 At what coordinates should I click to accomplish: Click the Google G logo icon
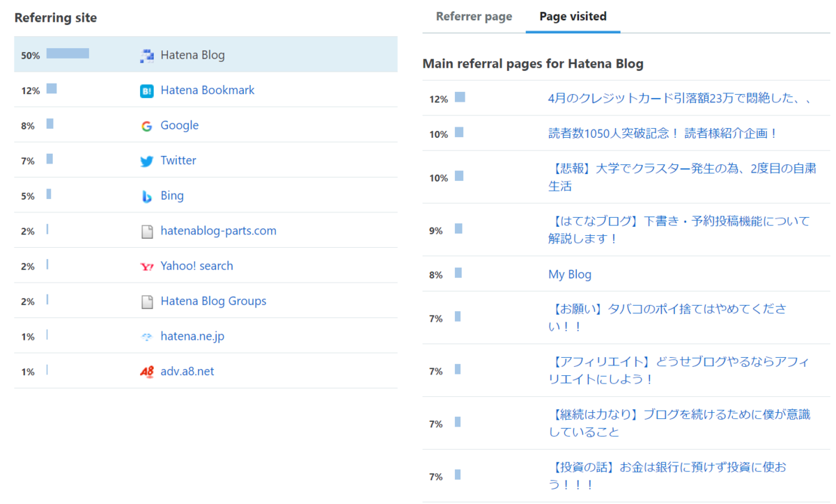[x=146, y=126]
